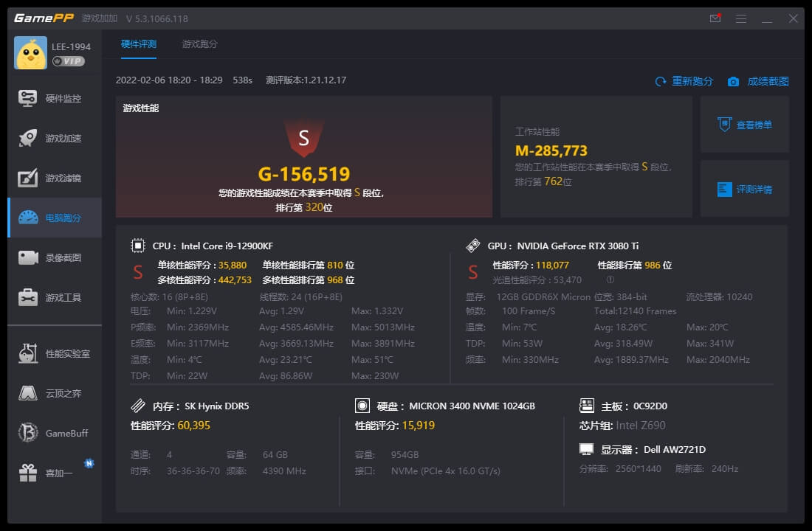The height and width of the screenshot is (531, 812).
Task: Open 查看榜单 leaderboard button
Action: (745, 125)
